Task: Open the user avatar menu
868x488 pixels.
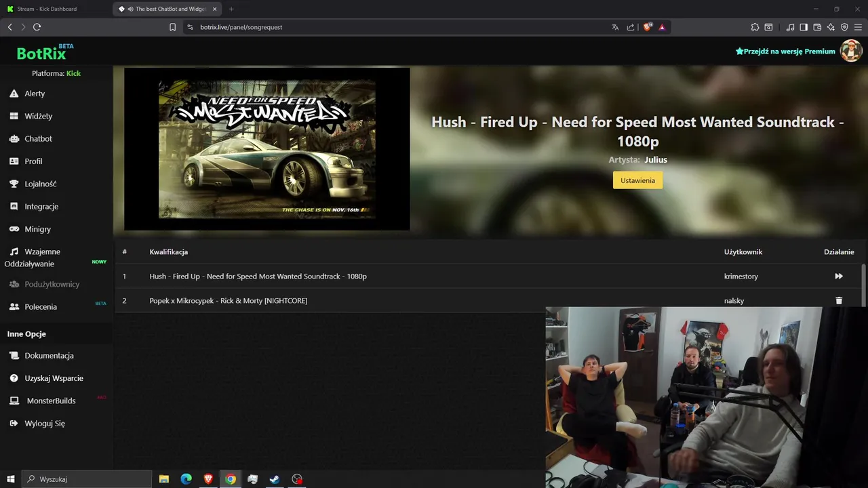Action: tap(851, 51)
